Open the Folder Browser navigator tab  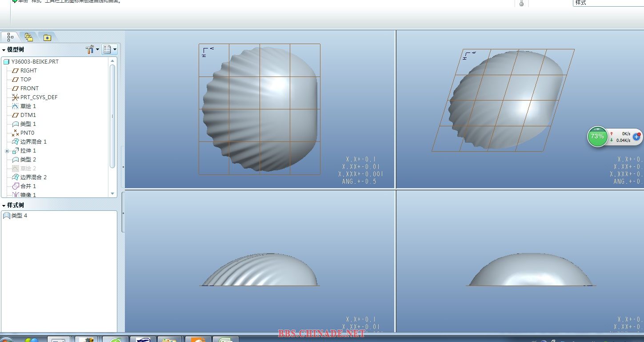coord(29,37)
